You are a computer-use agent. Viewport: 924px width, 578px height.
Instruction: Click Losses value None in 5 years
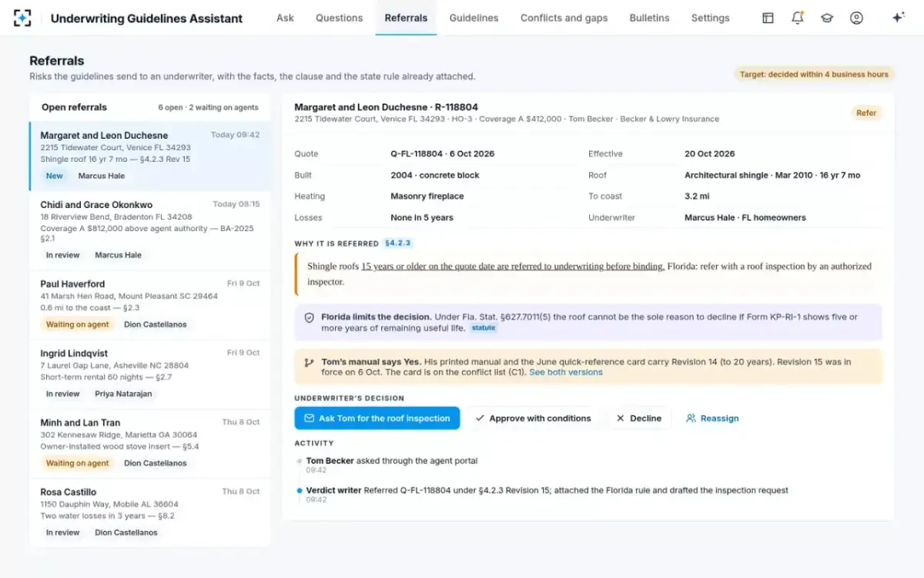tap(422, 218)
